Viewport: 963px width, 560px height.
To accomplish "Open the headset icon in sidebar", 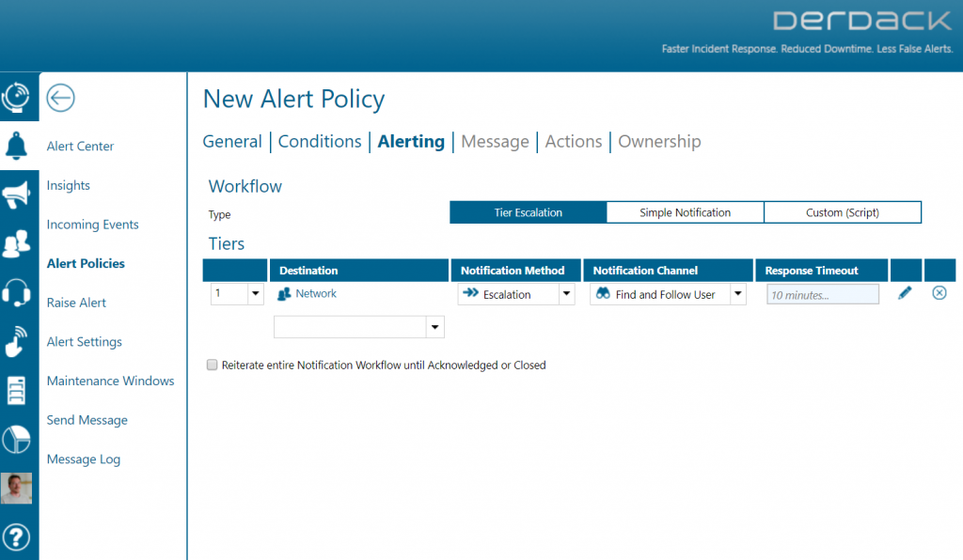I will pos(17,292).
